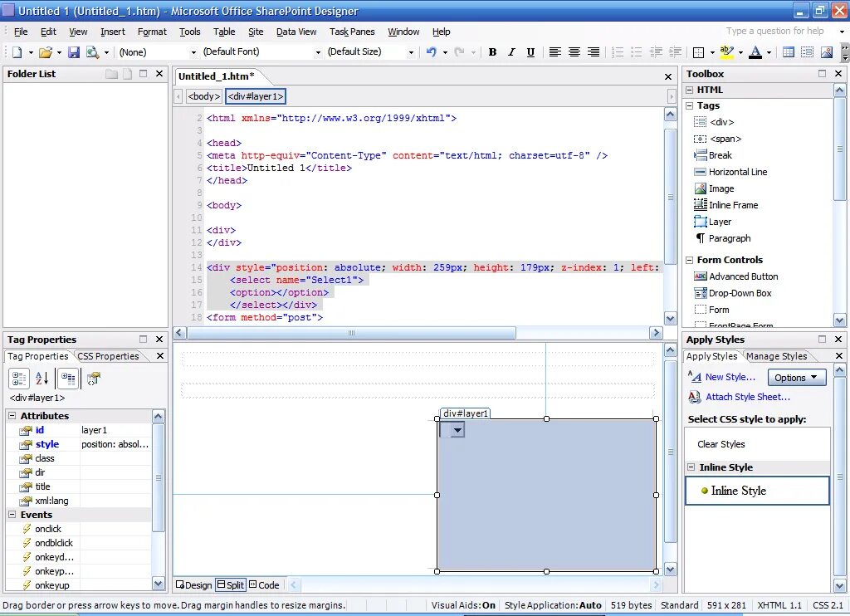Toggle underline formatting on the toolbar
Image resolution: width=850 pixels, height=616 pixels.
point(530,51)
